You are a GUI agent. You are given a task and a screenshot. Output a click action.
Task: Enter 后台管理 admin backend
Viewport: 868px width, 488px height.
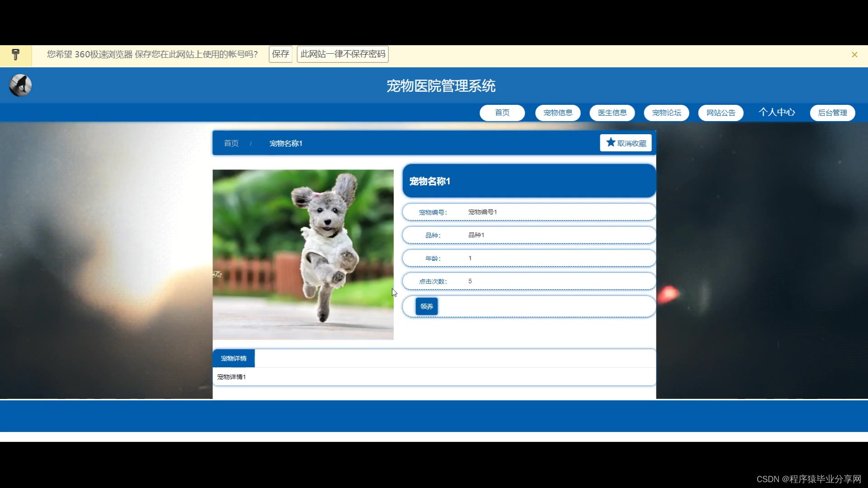832,113
